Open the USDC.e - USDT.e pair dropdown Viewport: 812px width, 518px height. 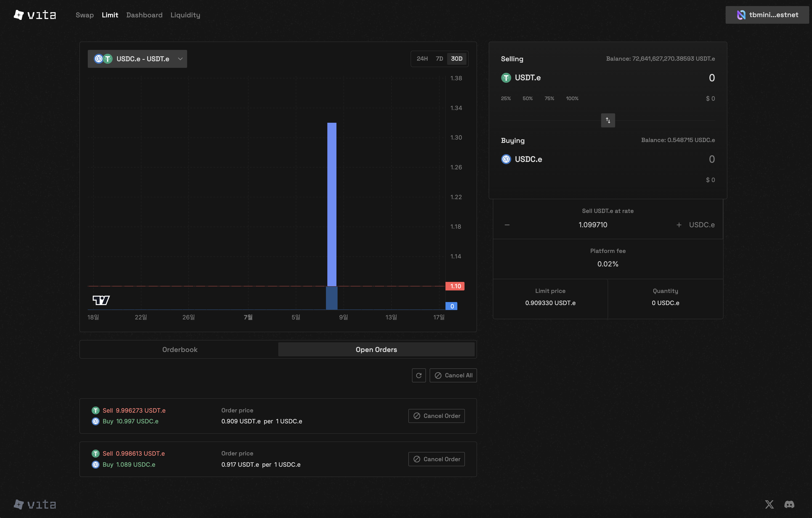pos(137,59)
